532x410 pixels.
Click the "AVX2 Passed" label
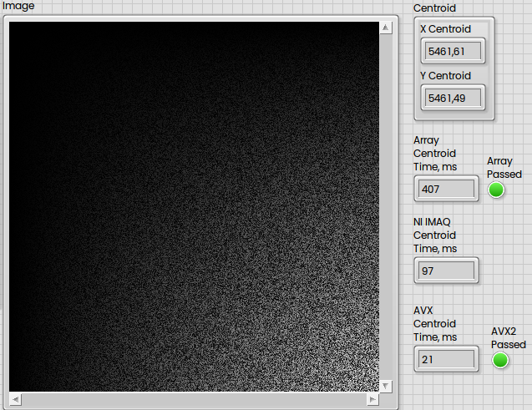click(509, 337)
